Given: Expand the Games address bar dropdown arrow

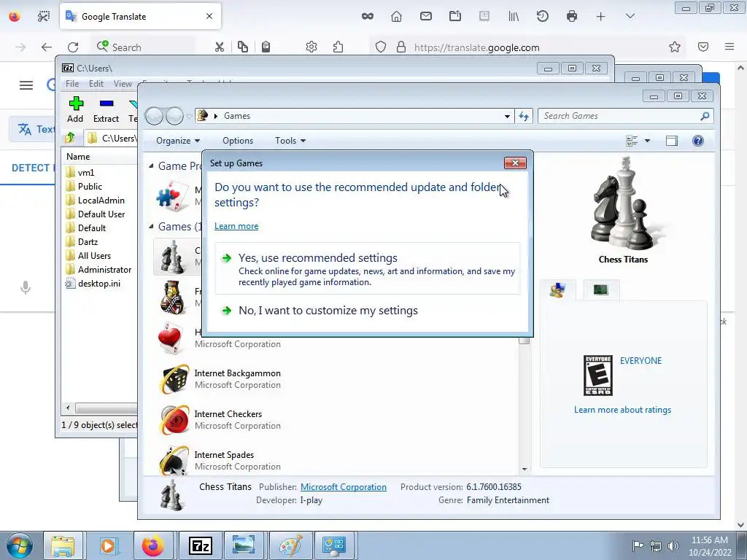Looking at the screenshot, I should click(x=508, y=116).
